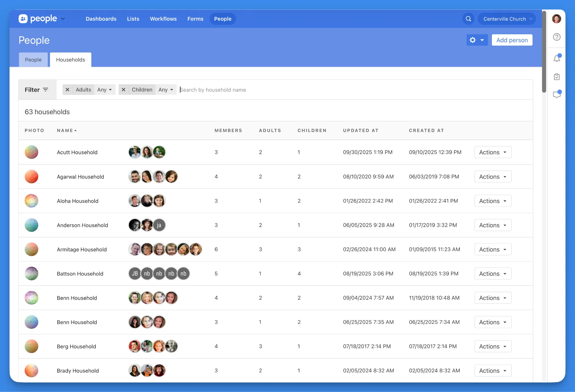Screen dimensions: 575x392
Task: Expand the Adults Any dropdown
Action: (104, 90)
